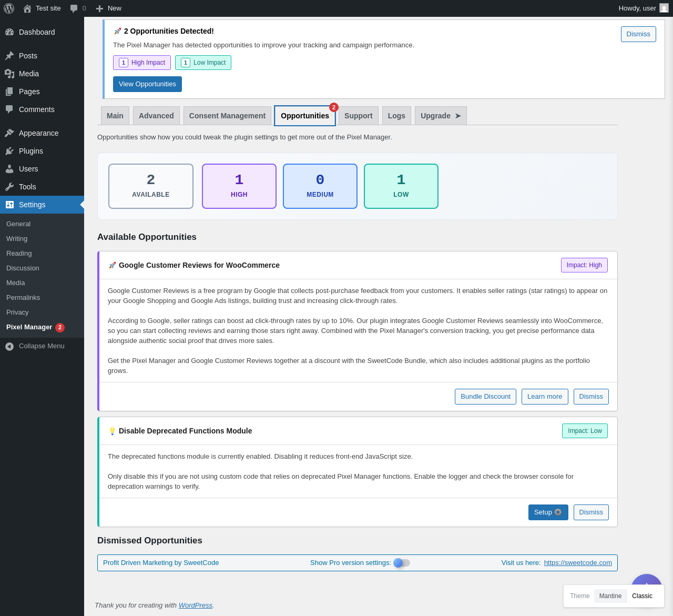The width and height of the screenshot is (673, 616).
Task: Click 'Disable Deprecated Functions Module' title
Action: 186,431
